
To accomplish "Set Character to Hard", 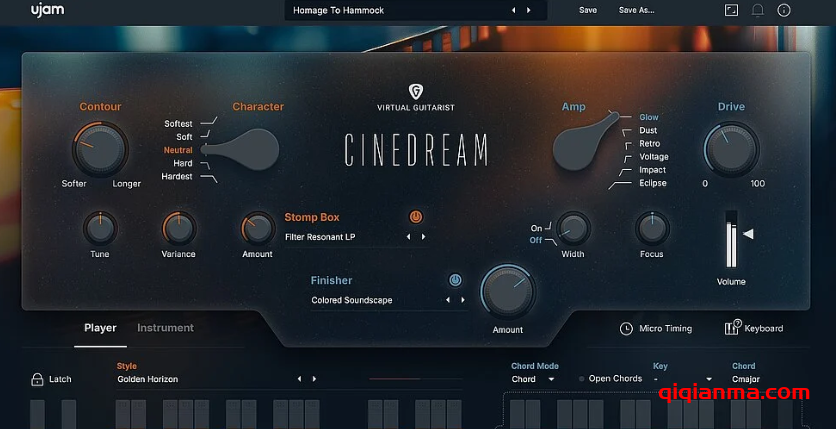I will pos(183,163).
